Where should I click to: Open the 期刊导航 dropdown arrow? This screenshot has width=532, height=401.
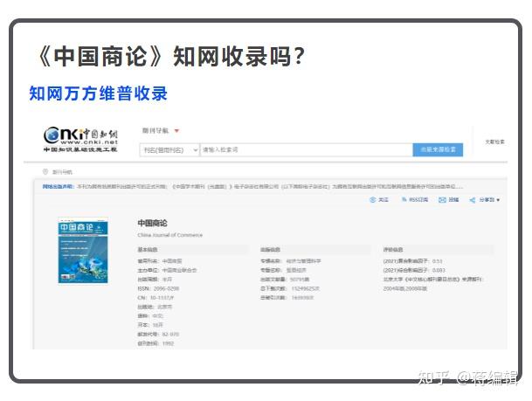176,131
